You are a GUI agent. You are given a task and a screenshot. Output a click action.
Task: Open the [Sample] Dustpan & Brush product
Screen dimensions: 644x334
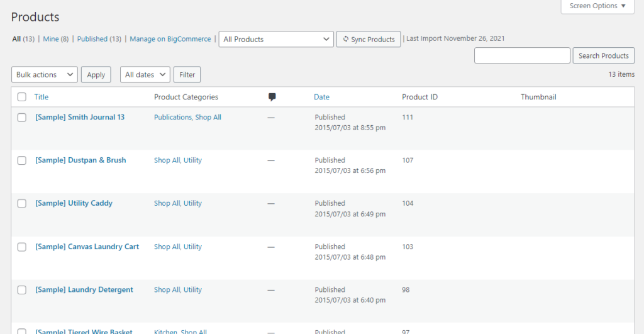coord(80,160)
